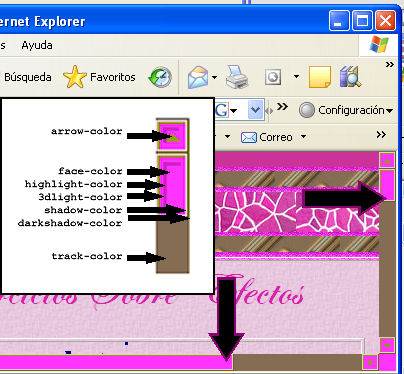Screen dimensions: 404x374
Task: Click the vertical scrollbar down arrow
Action: 387,345
